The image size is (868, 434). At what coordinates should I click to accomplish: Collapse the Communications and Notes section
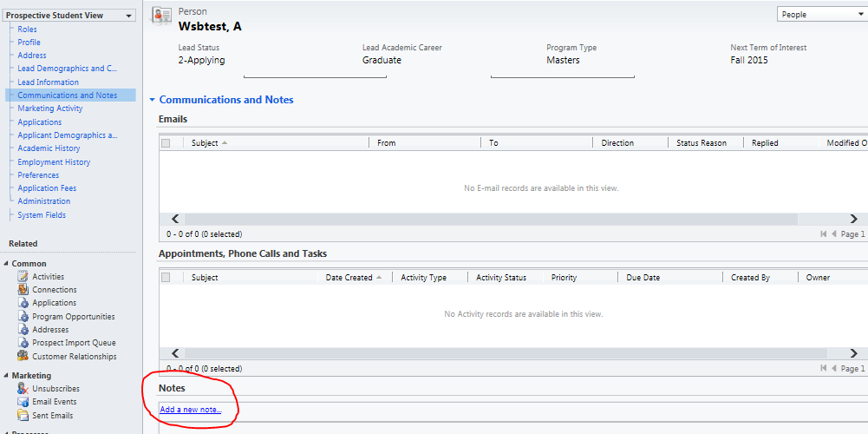(x=153, y=101)
